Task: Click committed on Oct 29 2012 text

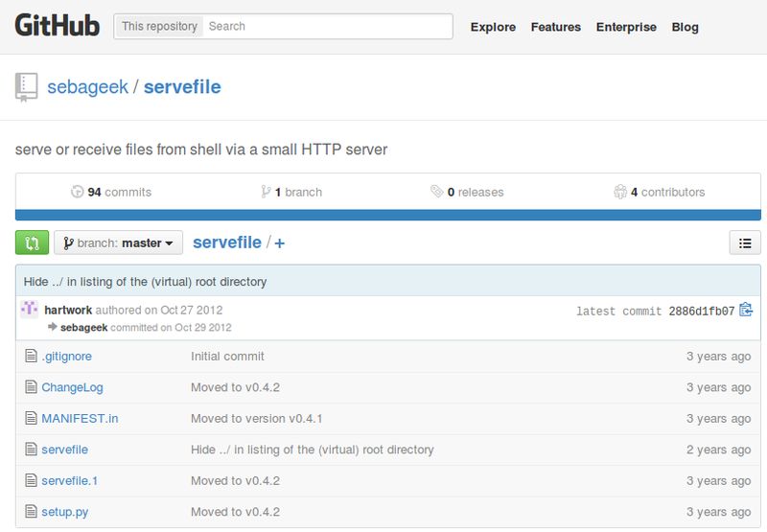Action: 171,328
